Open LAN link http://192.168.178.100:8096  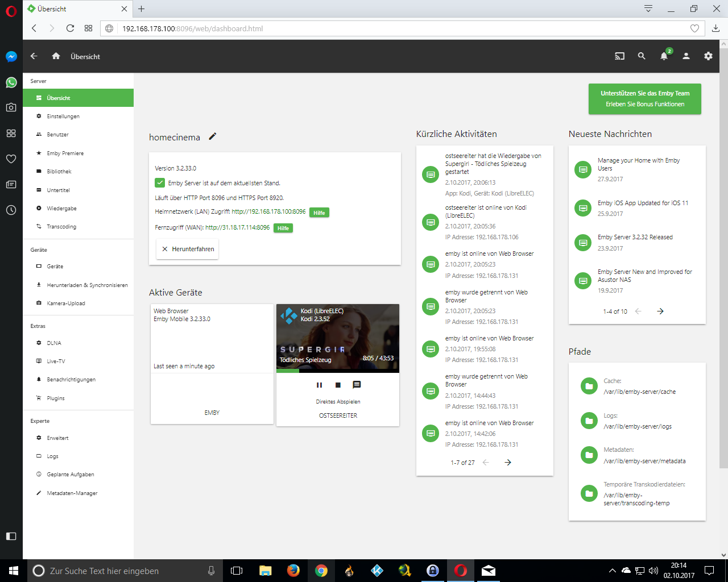click(268, 211)
